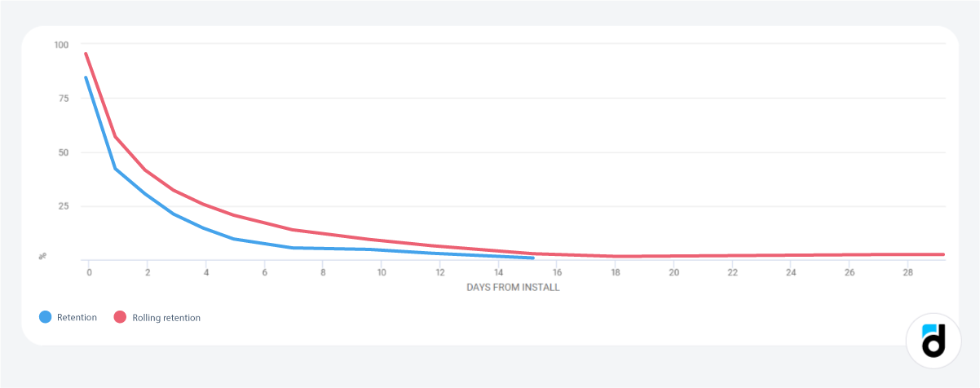
Task: Click day 28 on the x-axis
Action: [907, 272]
